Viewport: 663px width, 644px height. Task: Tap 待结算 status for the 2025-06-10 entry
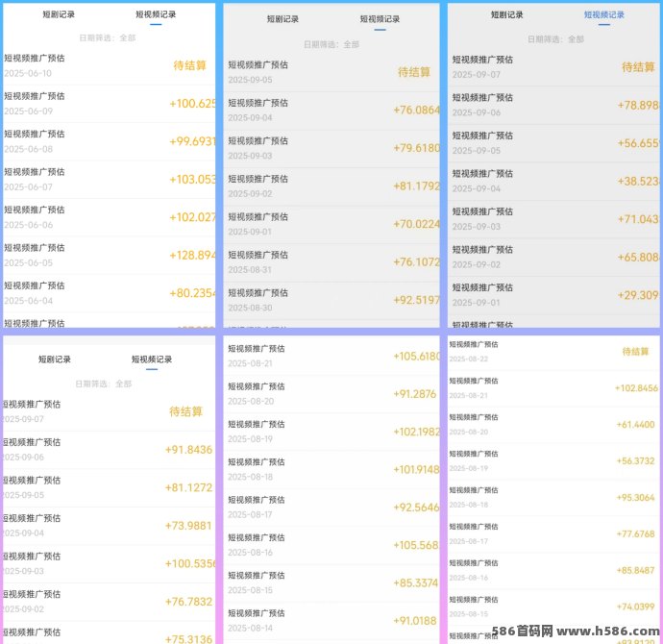(x=189, y=65)
